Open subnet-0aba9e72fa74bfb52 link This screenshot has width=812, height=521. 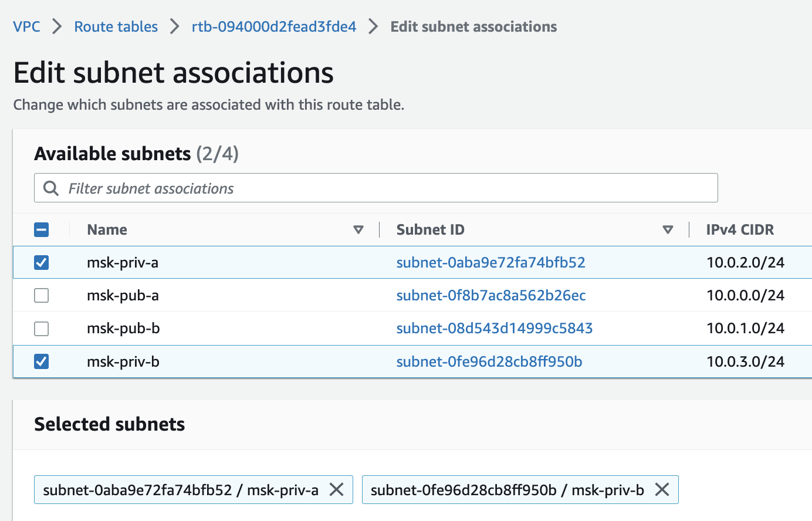point(490,262)
